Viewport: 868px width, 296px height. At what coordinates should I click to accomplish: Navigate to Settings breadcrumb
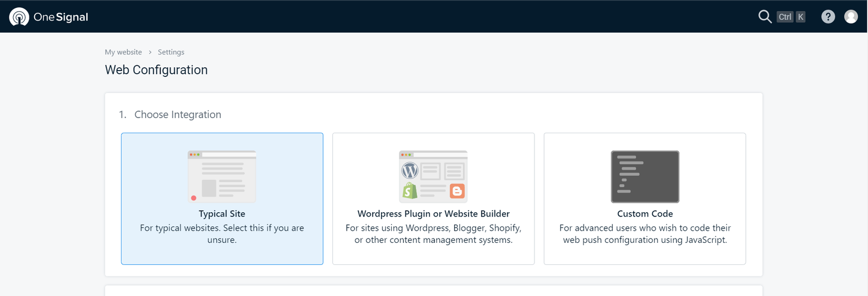[x=171, y=52]
